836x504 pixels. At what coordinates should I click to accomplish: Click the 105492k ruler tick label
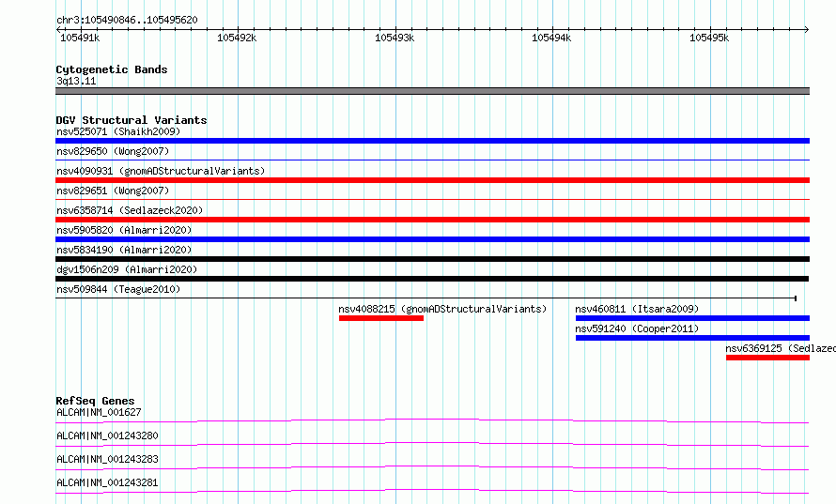[237, 38]
